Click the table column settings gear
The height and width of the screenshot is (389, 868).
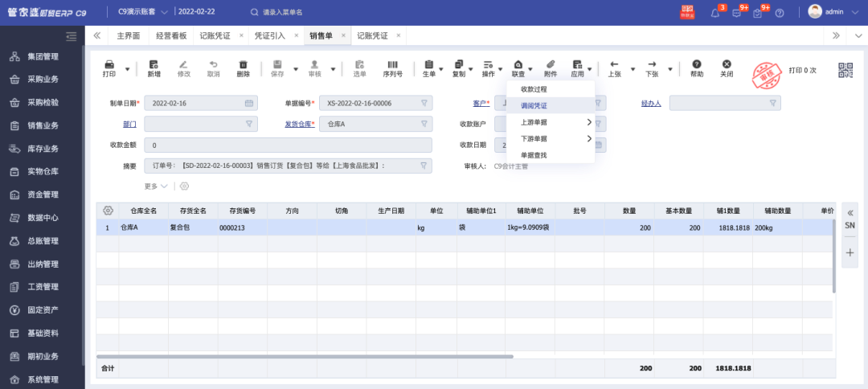pos(108,210)
